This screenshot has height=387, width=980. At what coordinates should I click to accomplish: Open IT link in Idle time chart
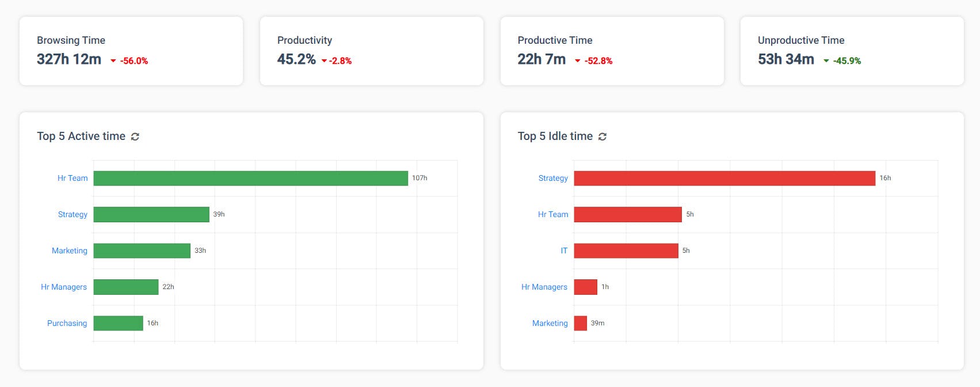(x=564, y=251)
